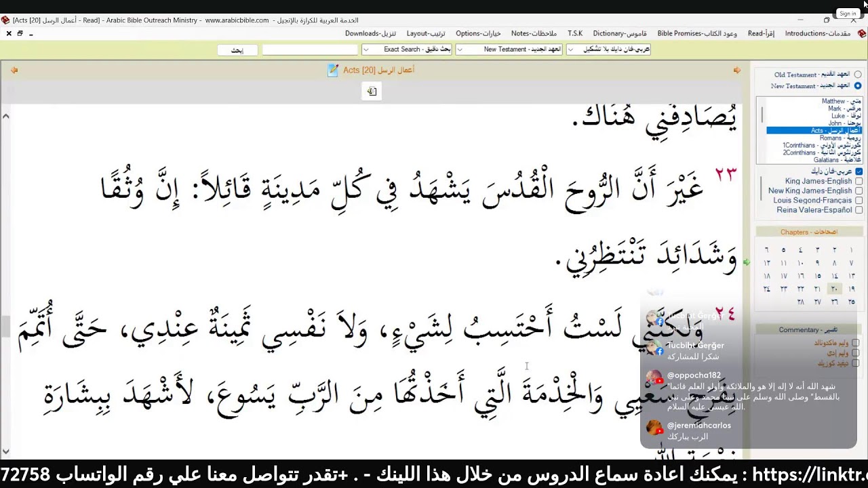The height and width of the screenshot is (488, 868).
Task: Open the T.S.K menu
Action: [575, 33]
